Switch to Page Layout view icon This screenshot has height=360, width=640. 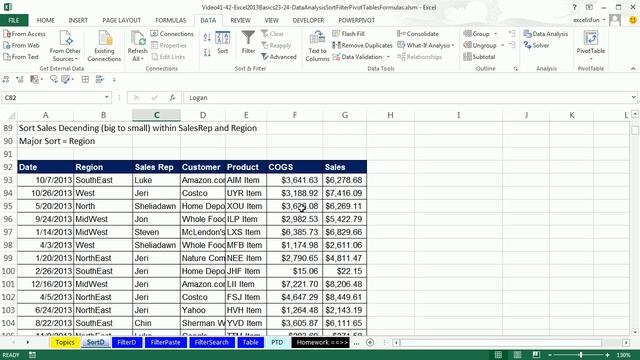point(517,355)
